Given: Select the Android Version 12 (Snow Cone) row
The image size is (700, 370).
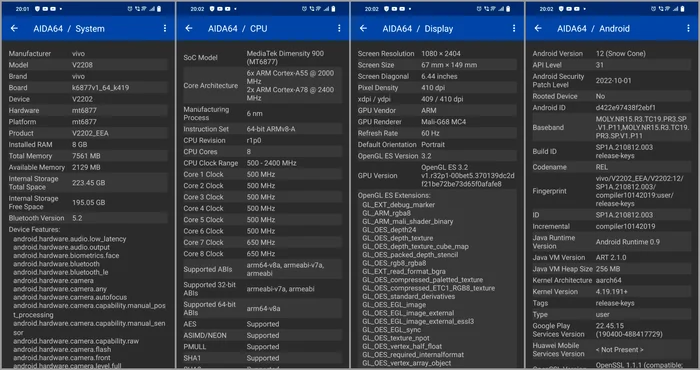Looking at the screenshot, I should pyautogui.click(x=611, y=54).
